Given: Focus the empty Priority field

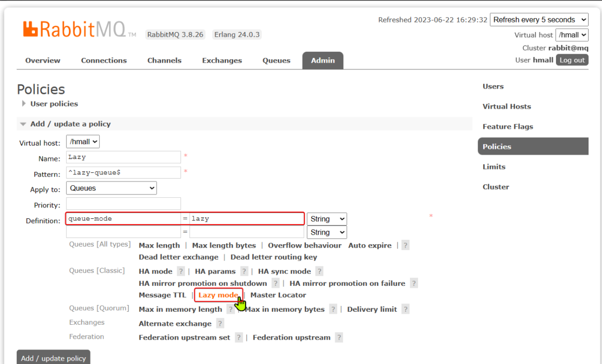Looking at the screenshot, I should point(124,204).
